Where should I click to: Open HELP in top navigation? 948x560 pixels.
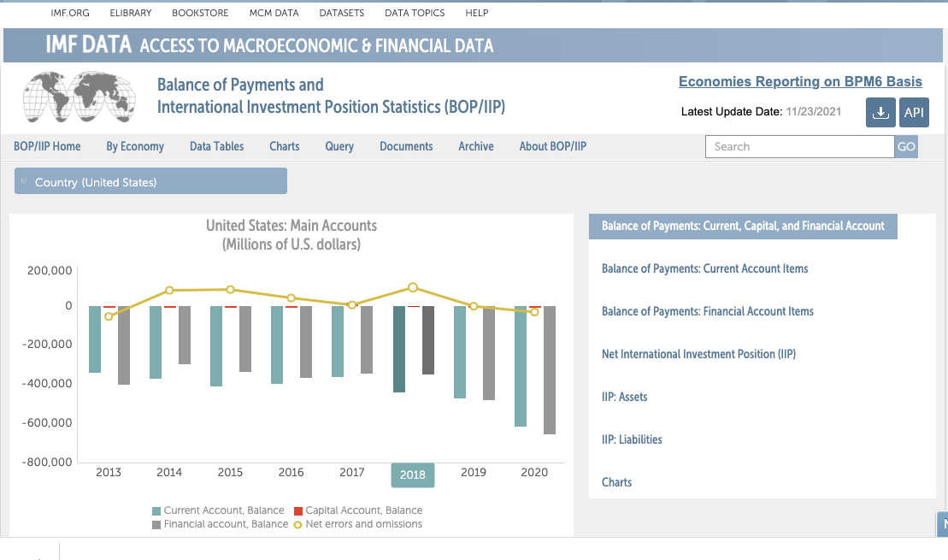click(476, 13)
